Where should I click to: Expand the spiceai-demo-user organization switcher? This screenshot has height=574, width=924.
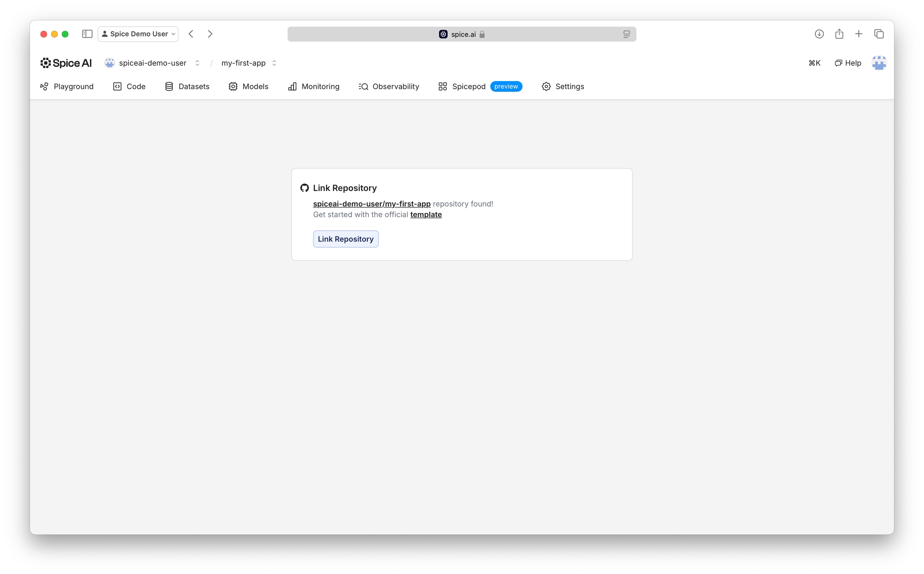[x=197, y=63]
